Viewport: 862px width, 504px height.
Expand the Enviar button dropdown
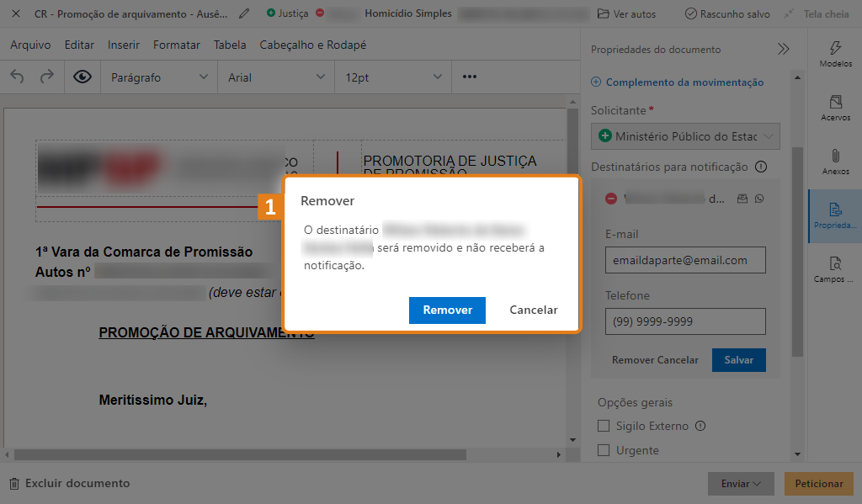759,483
